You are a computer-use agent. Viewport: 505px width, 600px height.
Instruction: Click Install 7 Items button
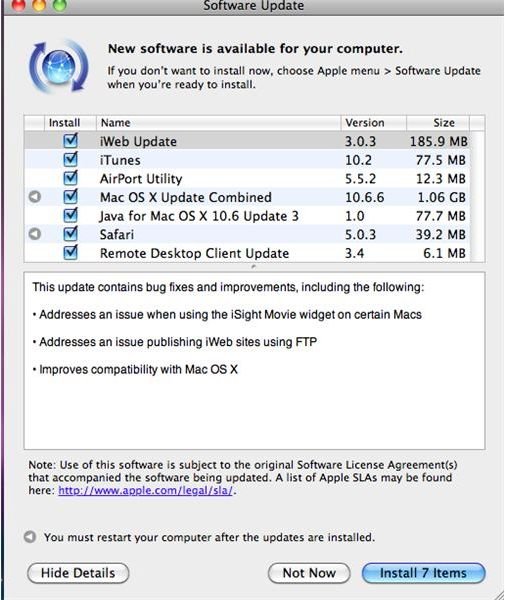click(x=424, y=573)
